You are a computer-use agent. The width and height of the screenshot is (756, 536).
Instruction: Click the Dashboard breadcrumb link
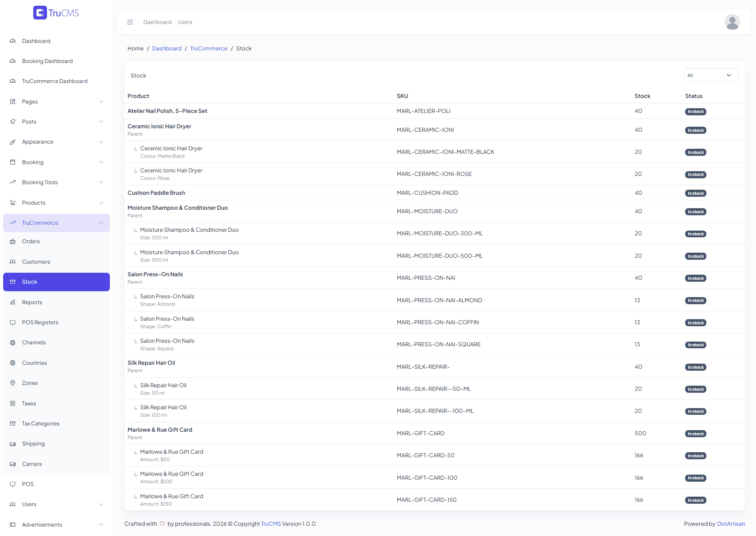click(x=167, y=48)
